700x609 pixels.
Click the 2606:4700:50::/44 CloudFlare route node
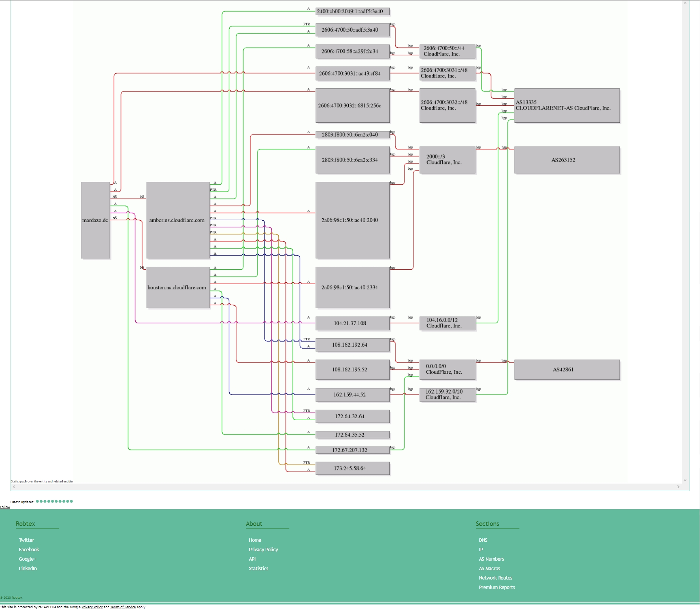(x=447, y=51)
